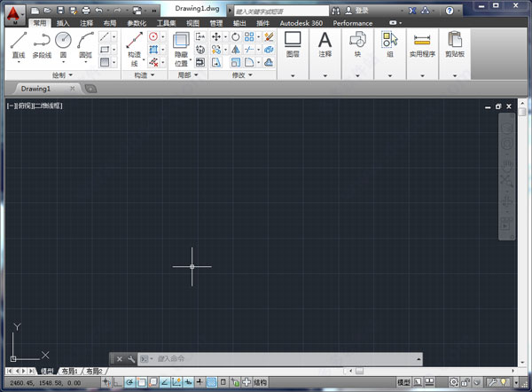The height and width of the screenshot is (392, 532).
Task: Expand the 构造 panel
Action: pyautogui.click(x=145, y=75)
